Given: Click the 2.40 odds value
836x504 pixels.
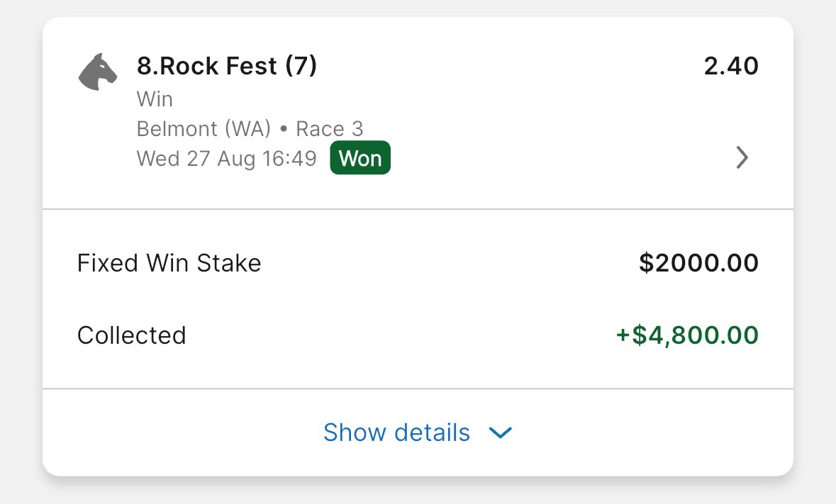Looking at the screenshot, I should pyautogui.click(x=731, y=67).
